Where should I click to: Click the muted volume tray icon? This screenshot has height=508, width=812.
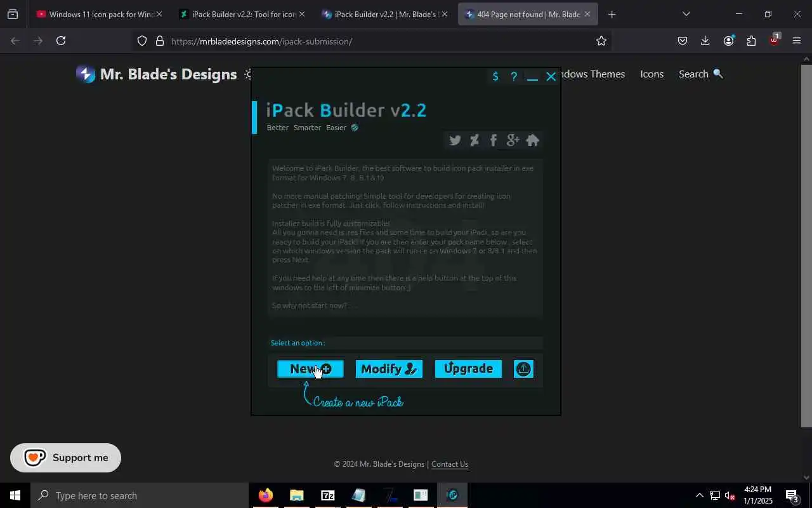click(730, 495)
